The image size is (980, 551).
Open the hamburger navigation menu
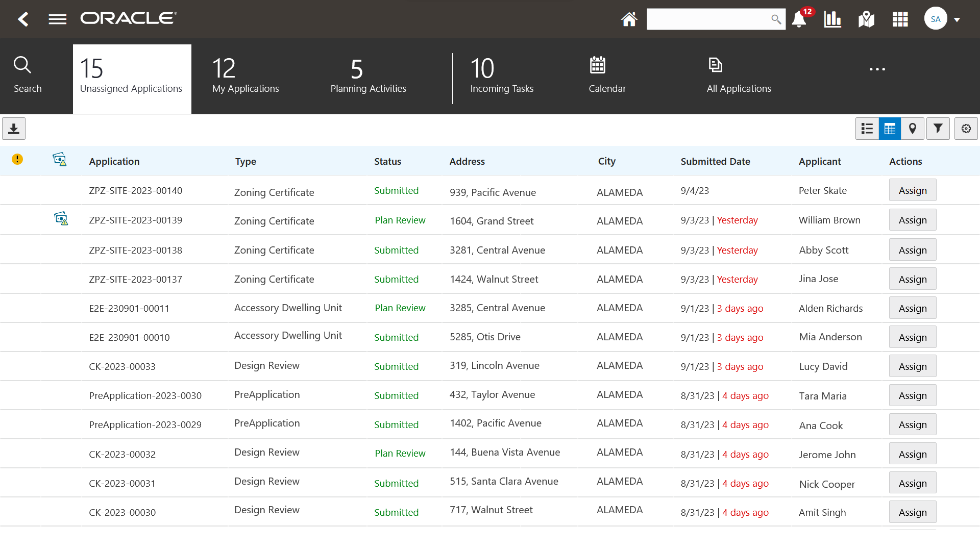click(57, 19)
